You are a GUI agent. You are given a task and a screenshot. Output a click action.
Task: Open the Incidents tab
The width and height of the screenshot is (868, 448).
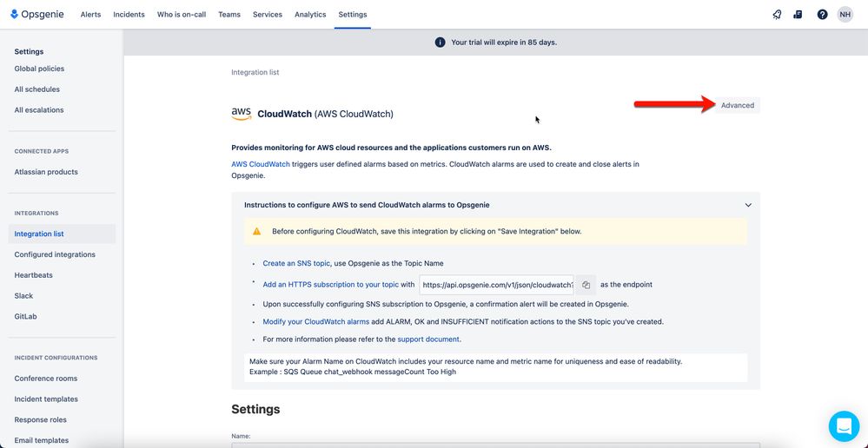[x=129, y=15]
